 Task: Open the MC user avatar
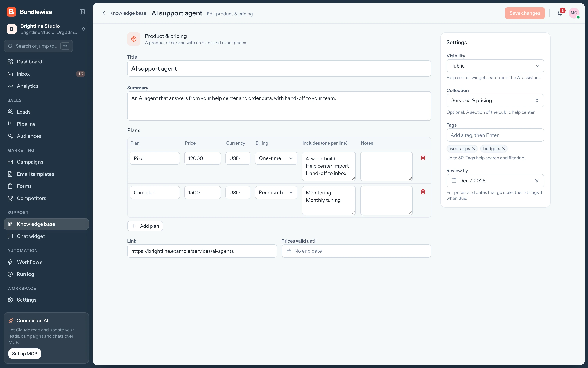574,13
